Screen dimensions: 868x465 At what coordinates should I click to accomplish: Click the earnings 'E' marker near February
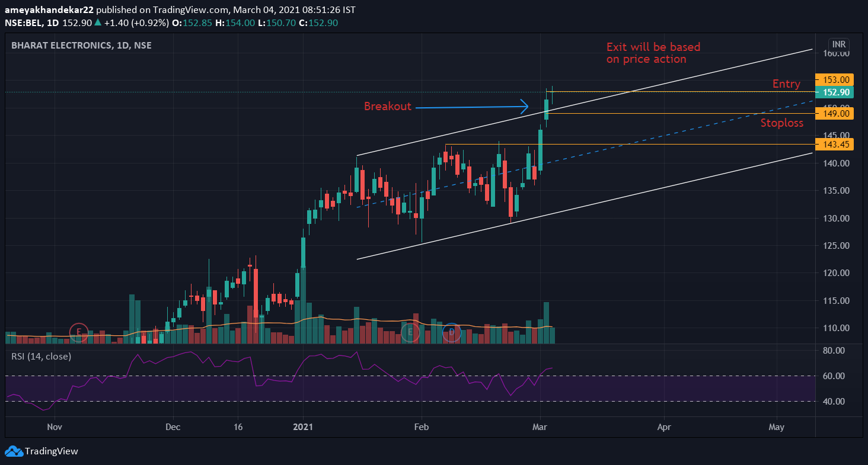(410, 332)
